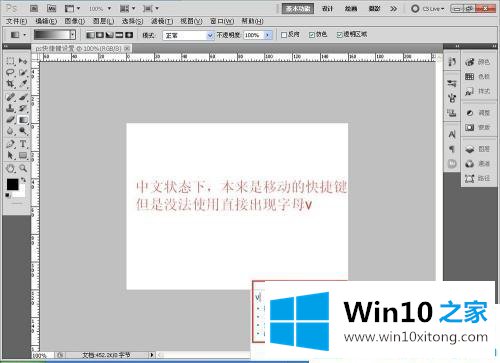Open the Paragraph panel icon
Viewport: 500px width, 363px height.
click(452, 149)
